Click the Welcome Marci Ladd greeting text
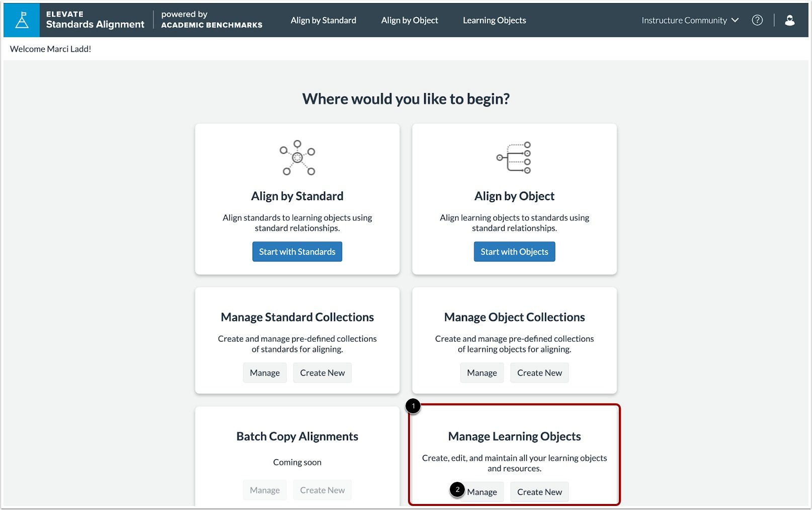Screen dimensions: 812x510 pos(49,49)
